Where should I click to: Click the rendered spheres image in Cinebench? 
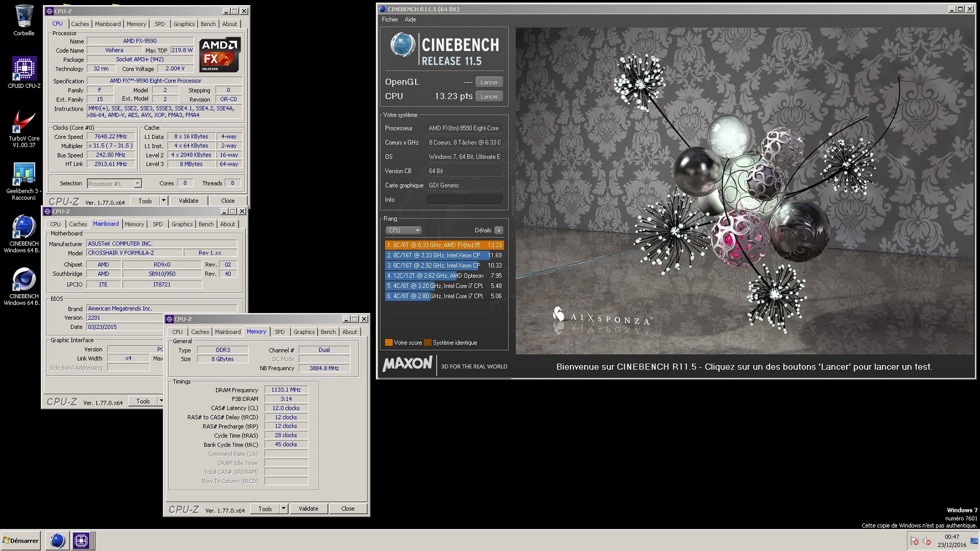745,191
